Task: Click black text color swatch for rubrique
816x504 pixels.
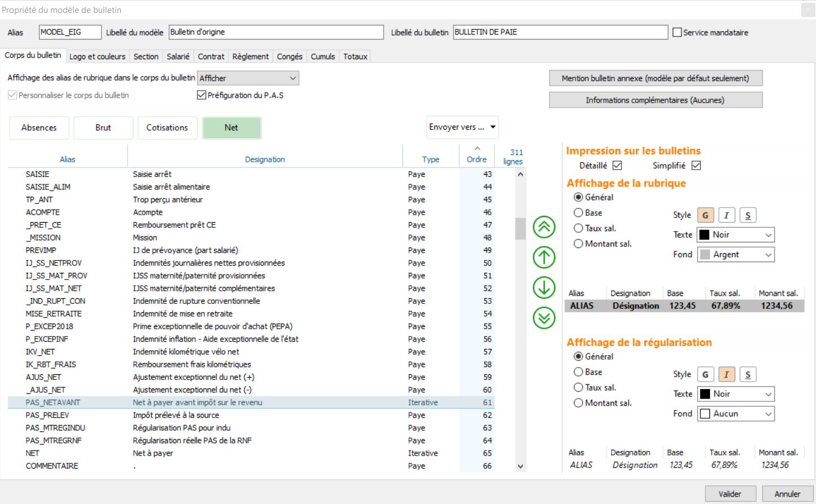Action: pos(704,235)
